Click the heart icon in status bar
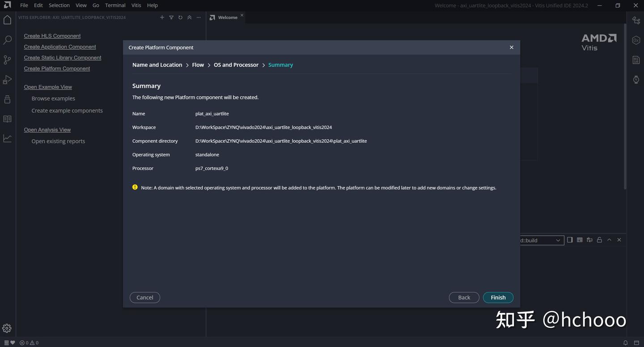The image size is (644, 347). [x=13, y=343]
